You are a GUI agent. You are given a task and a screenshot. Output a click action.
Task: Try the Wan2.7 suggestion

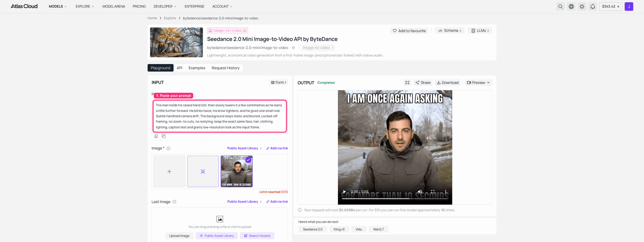point(378,229)
